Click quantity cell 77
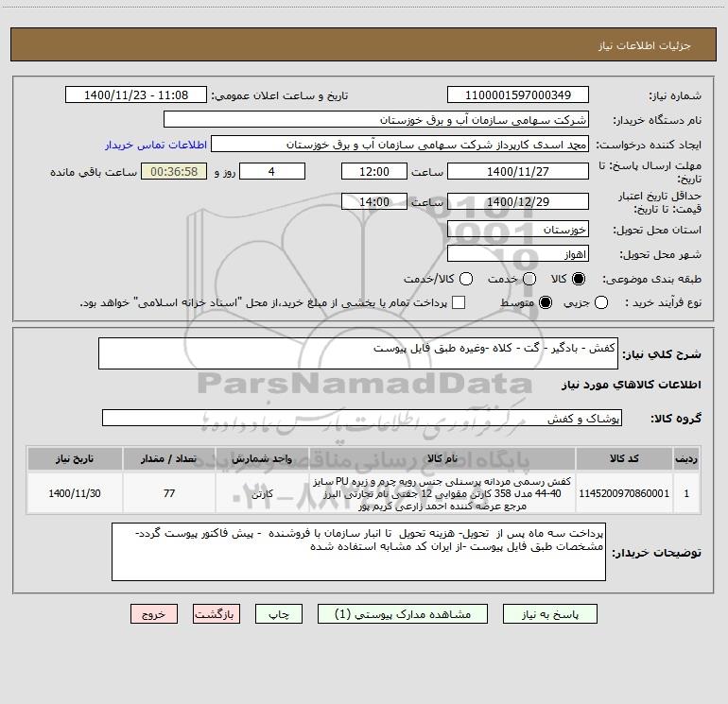The height and width of the screenshot is (704, 728). tap(169, 493)
